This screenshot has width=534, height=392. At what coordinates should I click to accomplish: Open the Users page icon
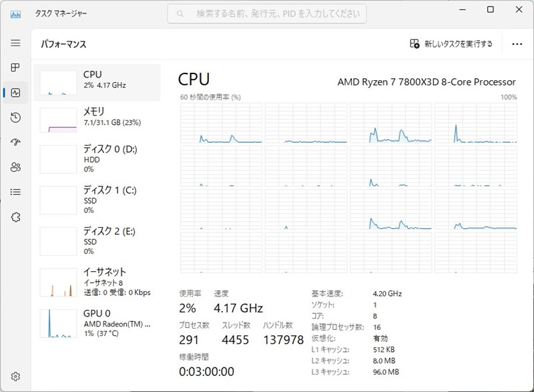click(x=15, y=167)
